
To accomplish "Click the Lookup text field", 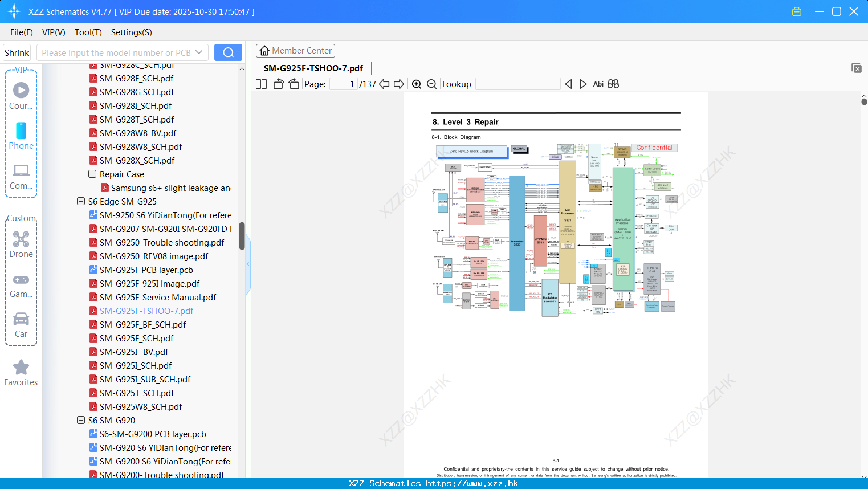I will [517, 84].
